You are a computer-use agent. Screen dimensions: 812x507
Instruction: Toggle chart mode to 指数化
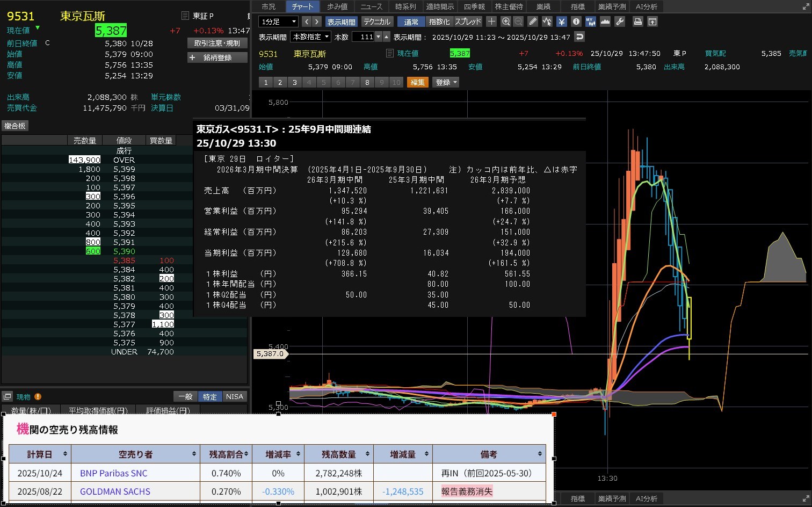pos(439,21)
